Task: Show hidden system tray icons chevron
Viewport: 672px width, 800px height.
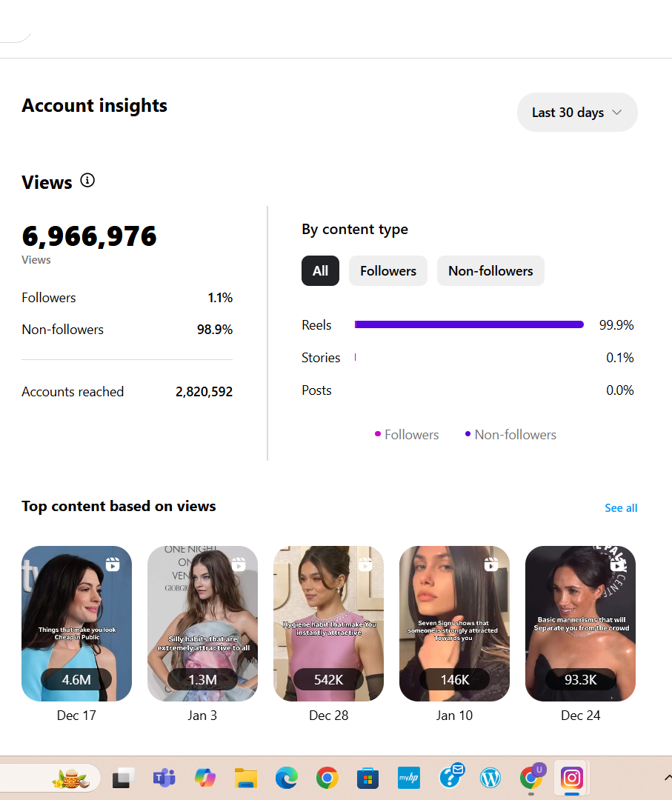Action: pos(667,777)
